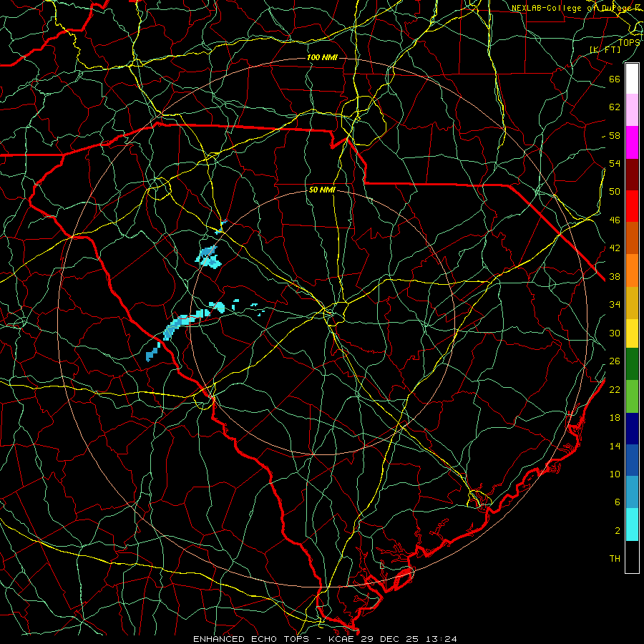Click the KCAE station identifier in caption
The height and width of the screenshot is (644, 644).
[343, 639]
